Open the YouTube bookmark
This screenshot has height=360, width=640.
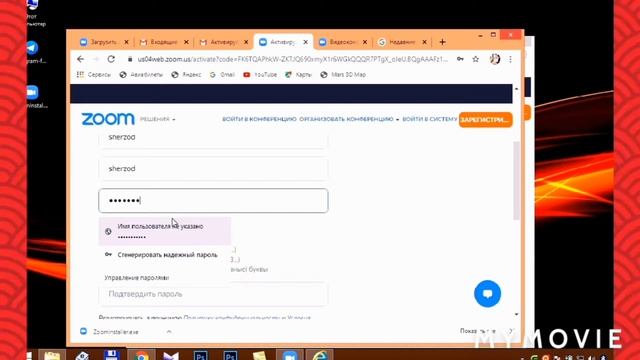coord(260,75)
